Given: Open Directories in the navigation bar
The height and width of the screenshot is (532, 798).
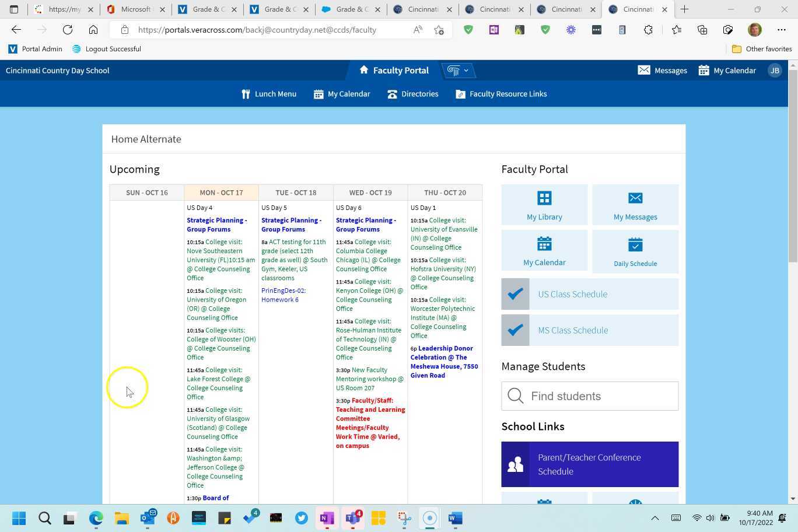Looking at the screenshot, I should click(413, 94).
